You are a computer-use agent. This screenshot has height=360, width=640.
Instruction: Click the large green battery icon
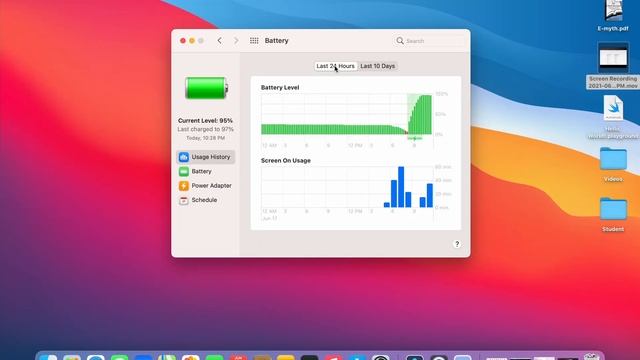206,88
